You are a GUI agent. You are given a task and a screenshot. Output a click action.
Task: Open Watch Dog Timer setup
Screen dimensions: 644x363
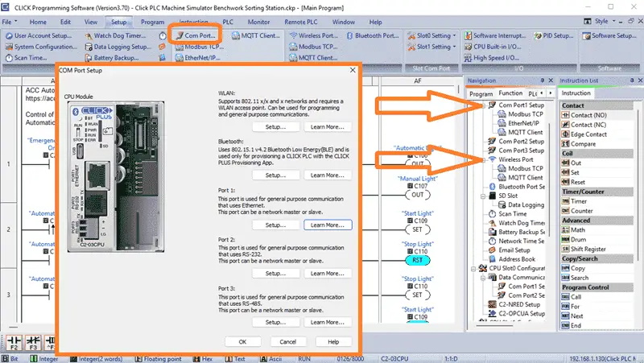pos(115,35)
